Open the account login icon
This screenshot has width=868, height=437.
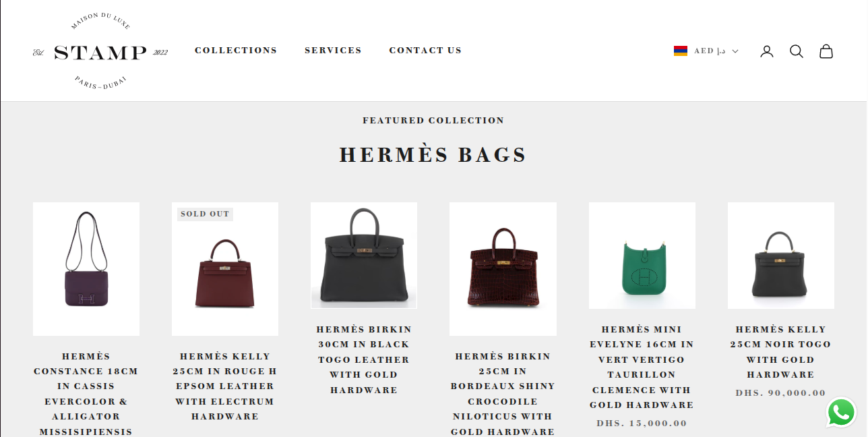coord(767,51)
